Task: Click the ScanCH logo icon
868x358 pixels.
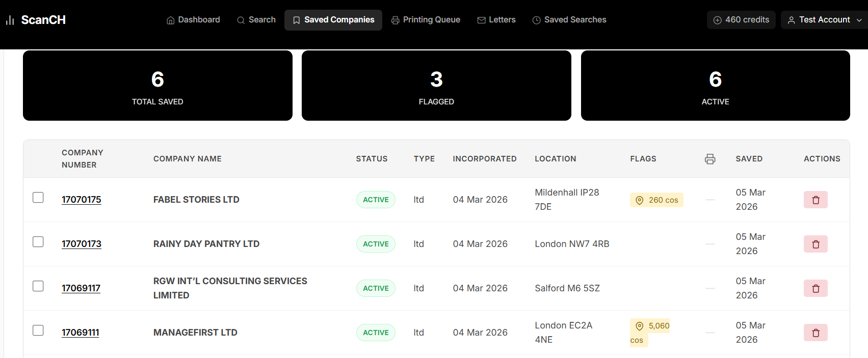Action: click(10, 20)
